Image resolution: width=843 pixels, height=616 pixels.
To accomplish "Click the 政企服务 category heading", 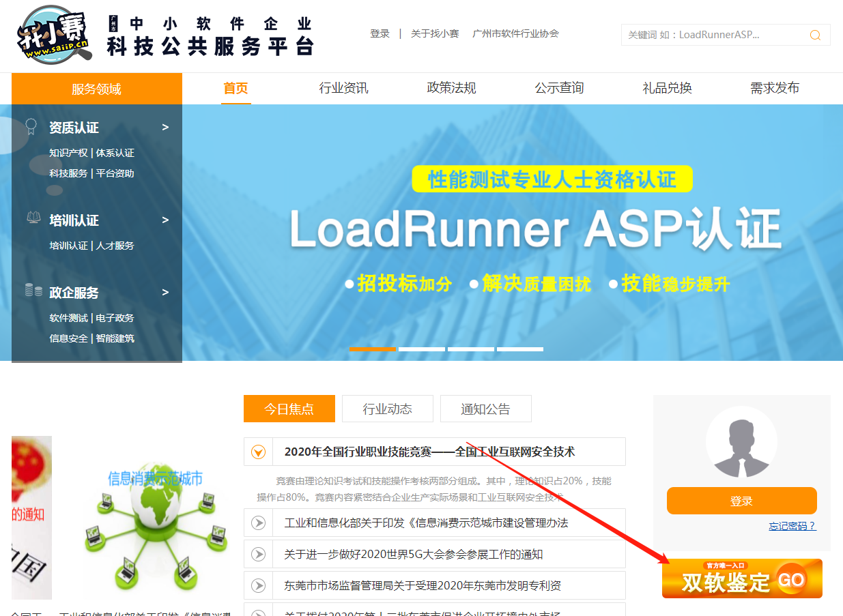I will click(74, 293).
